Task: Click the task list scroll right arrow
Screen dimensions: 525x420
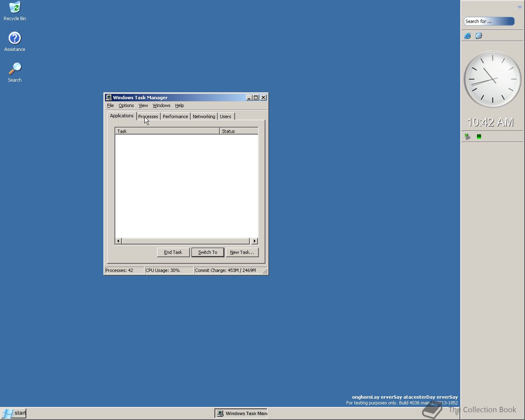Action: tap(255, 241)
